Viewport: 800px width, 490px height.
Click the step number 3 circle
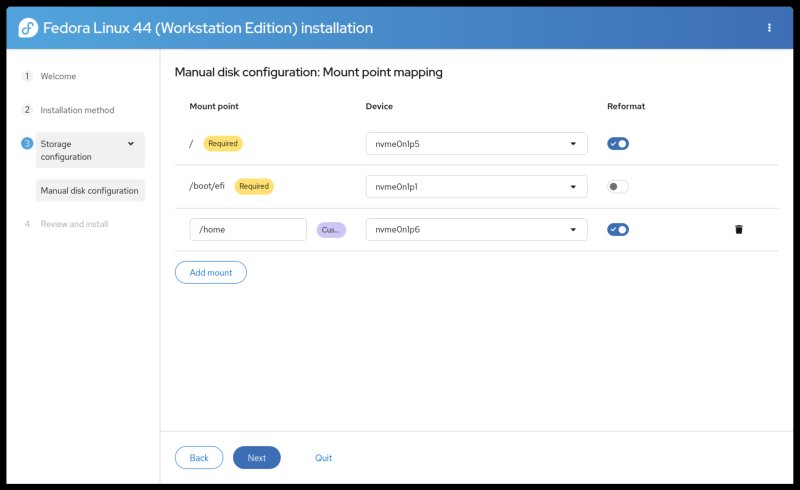pyautogui.click(x=27, y=143)
